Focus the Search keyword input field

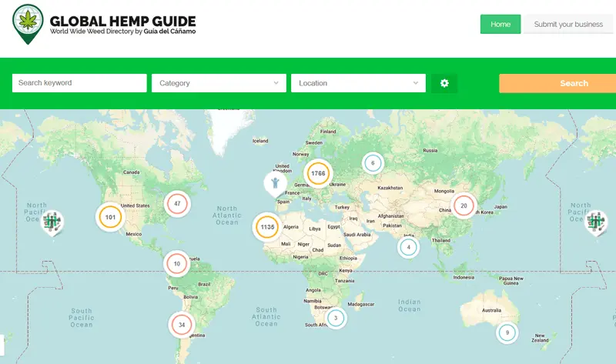(79, 83)
